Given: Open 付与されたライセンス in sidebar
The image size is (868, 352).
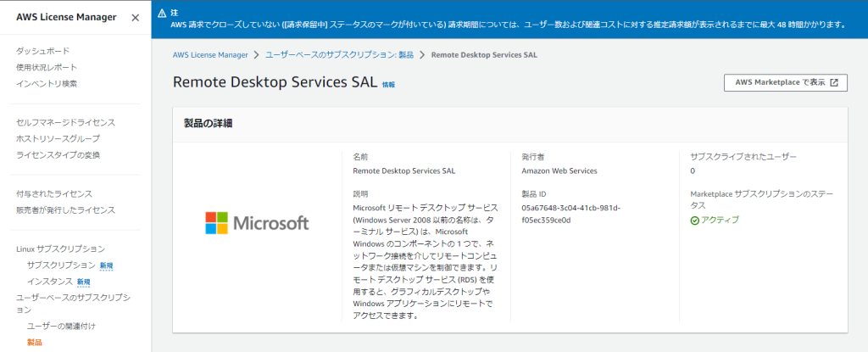Looking at the screenshot, I should coord(54,193).
